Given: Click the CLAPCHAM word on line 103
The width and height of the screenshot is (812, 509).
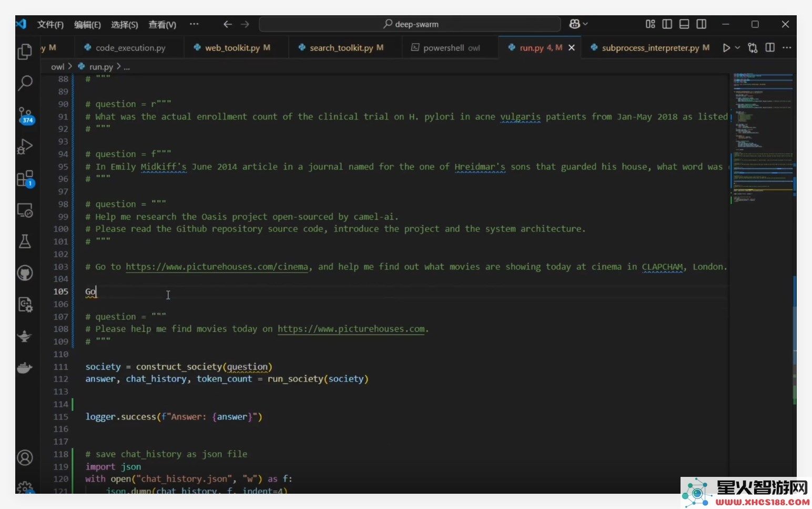Looking at the screenshot, I should click(x=662, y=267).
